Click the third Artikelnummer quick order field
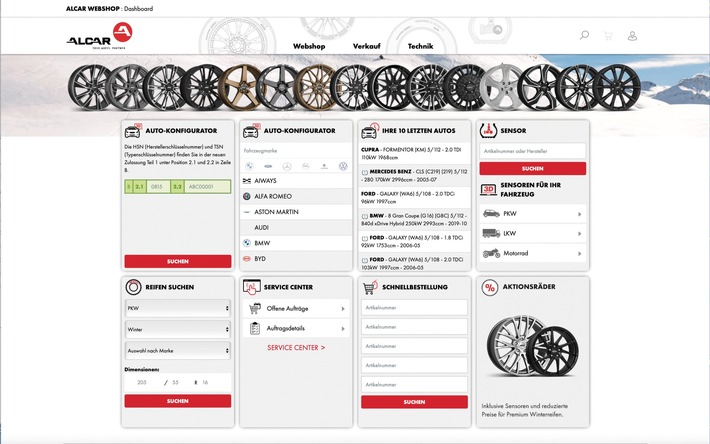 [414, 346]
